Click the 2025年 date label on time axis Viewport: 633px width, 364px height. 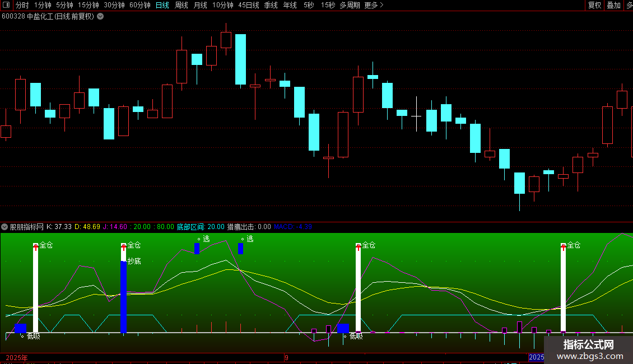(17, 357)
